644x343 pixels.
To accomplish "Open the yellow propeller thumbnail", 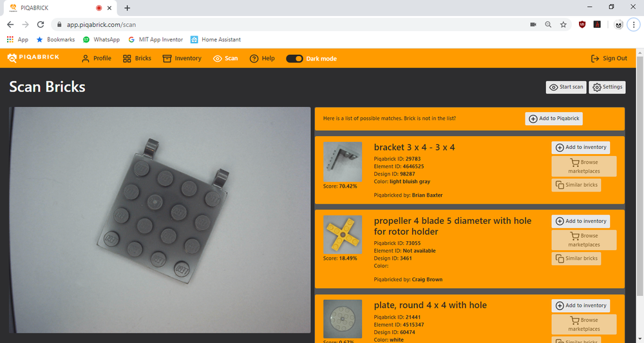I will (343, 235).
